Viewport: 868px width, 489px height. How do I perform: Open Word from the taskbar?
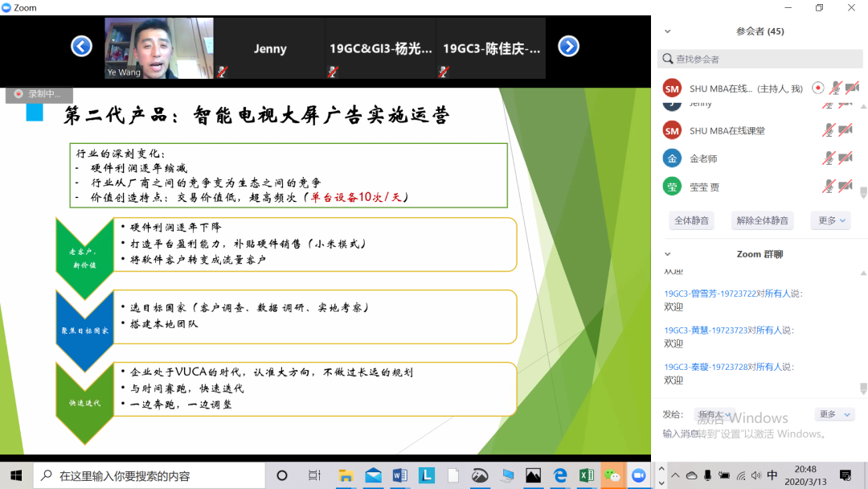(x=399, y=475)
